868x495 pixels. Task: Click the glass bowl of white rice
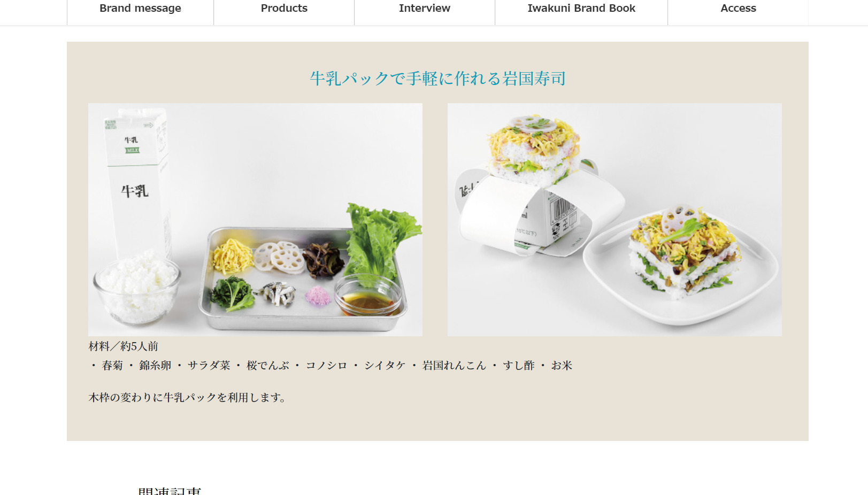(137, 288)
